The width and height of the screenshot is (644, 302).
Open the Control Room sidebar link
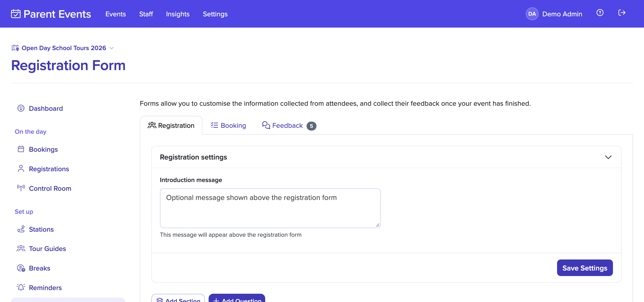pyautogui.click(x=50, y=188)
